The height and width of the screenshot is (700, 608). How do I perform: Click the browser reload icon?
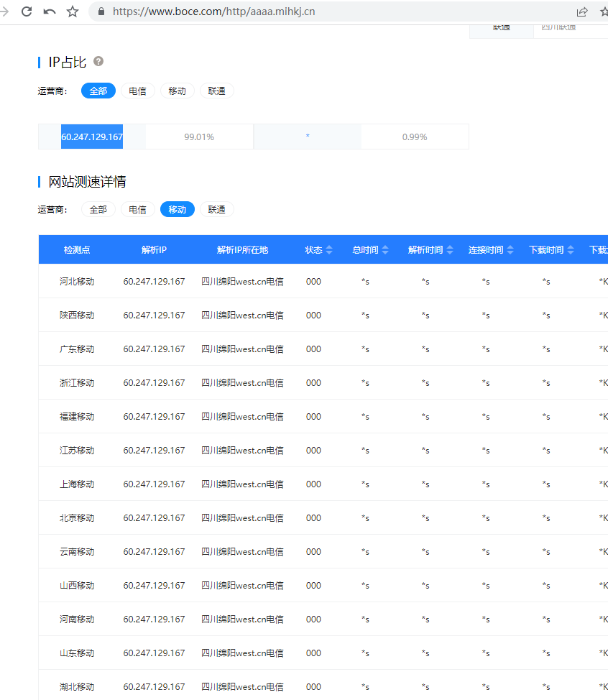tap(27, 11)
